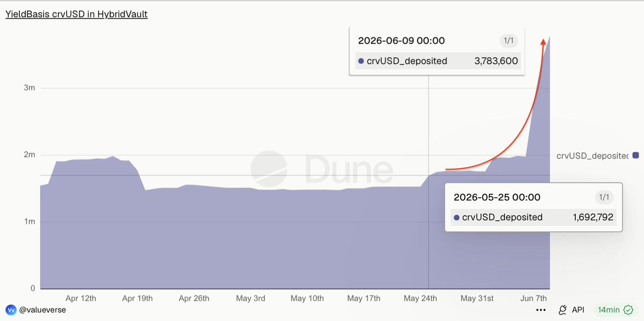The width and height of the screenshot is (644, 321).
Task: Open the three-dot more options menu
Action: [x=541, y=310]
